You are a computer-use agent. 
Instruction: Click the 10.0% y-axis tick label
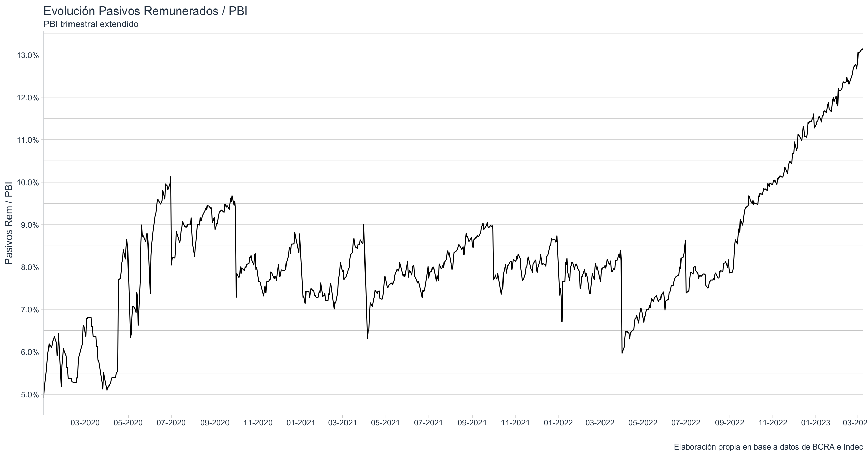click(x=28, y=183)
